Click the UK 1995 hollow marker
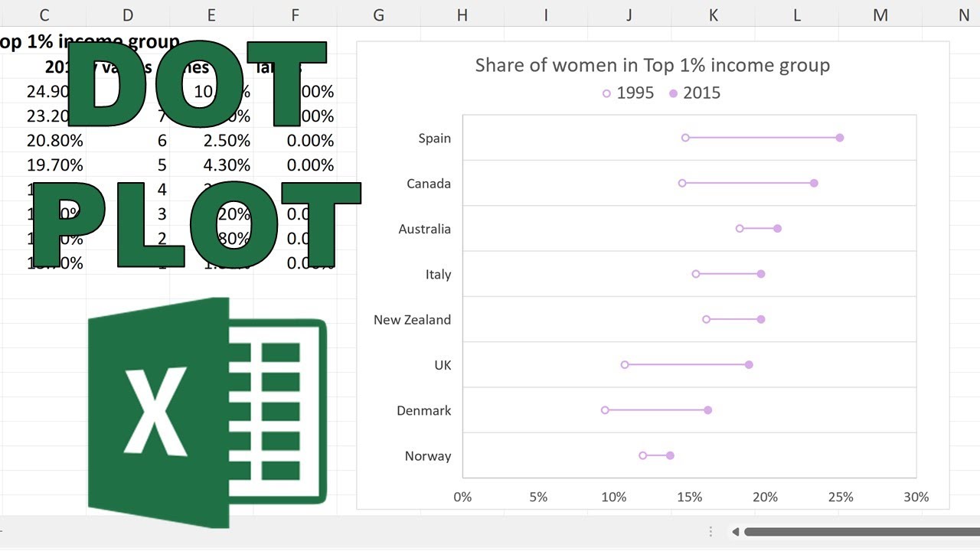This screenshot has height=551, width=980. (x=625, y=365)
